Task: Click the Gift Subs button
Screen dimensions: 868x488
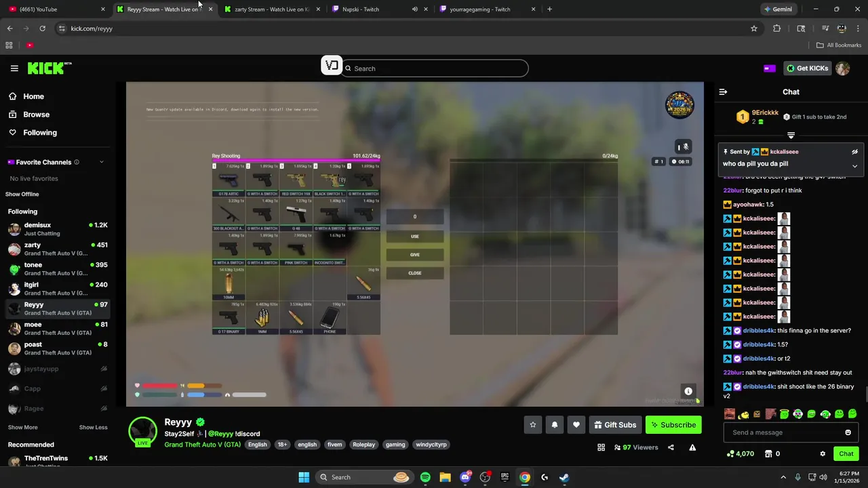Action: click(615, 425)
